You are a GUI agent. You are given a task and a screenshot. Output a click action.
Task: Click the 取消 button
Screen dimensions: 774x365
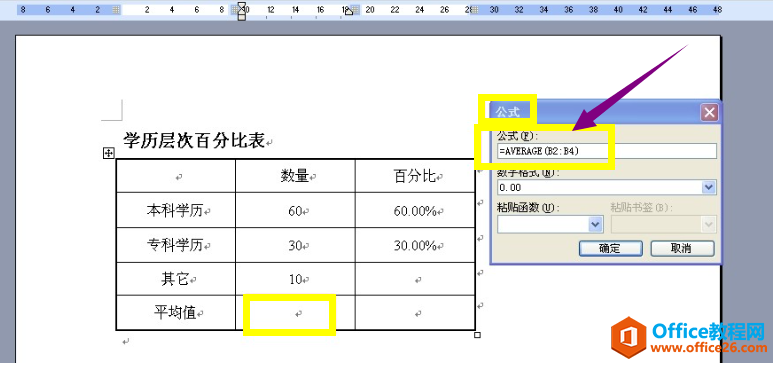tap(682, 248)
